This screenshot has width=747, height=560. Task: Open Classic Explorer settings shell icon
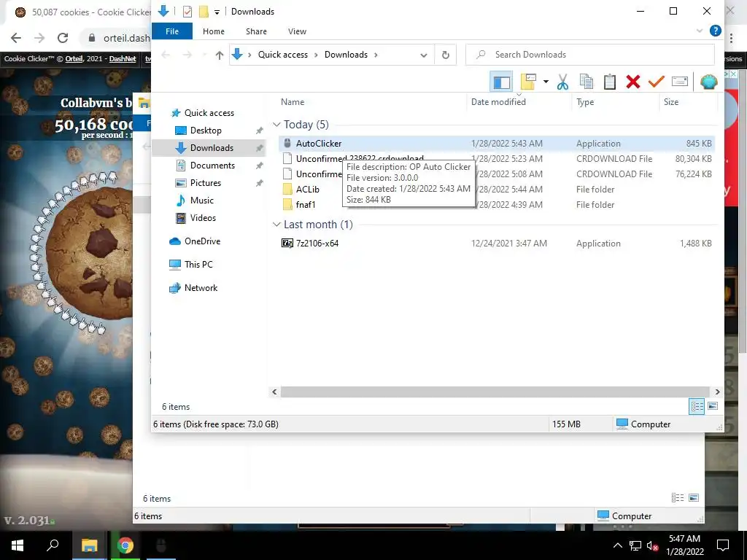click(708, 82)
